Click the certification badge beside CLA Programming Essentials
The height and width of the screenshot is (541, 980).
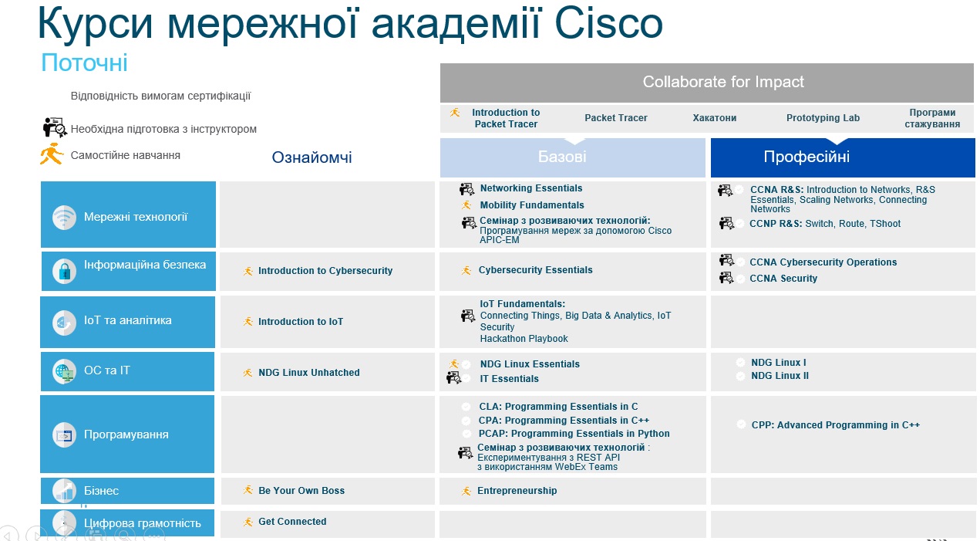tap(466, 407)
